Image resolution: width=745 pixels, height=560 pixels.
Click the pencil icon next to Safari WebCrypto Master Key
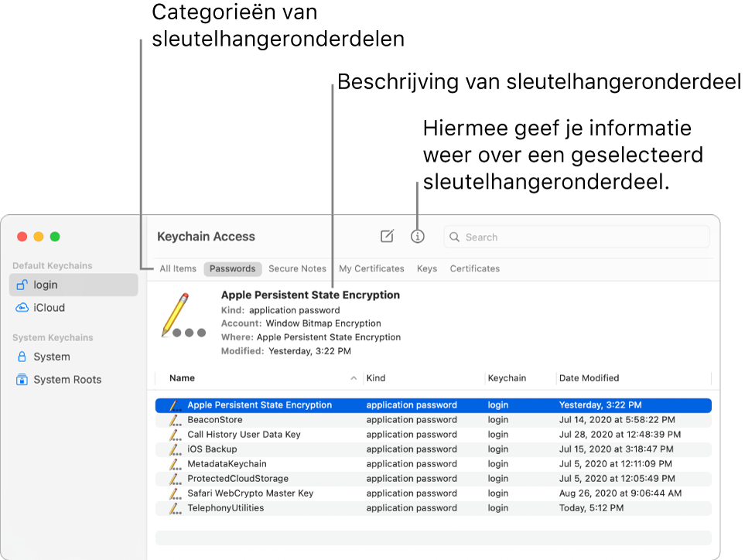176,493
